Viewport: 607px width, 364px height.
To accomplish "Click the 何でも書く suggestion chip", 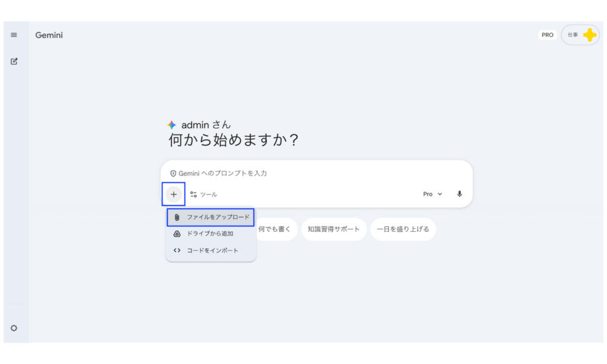I will (276, 229).
